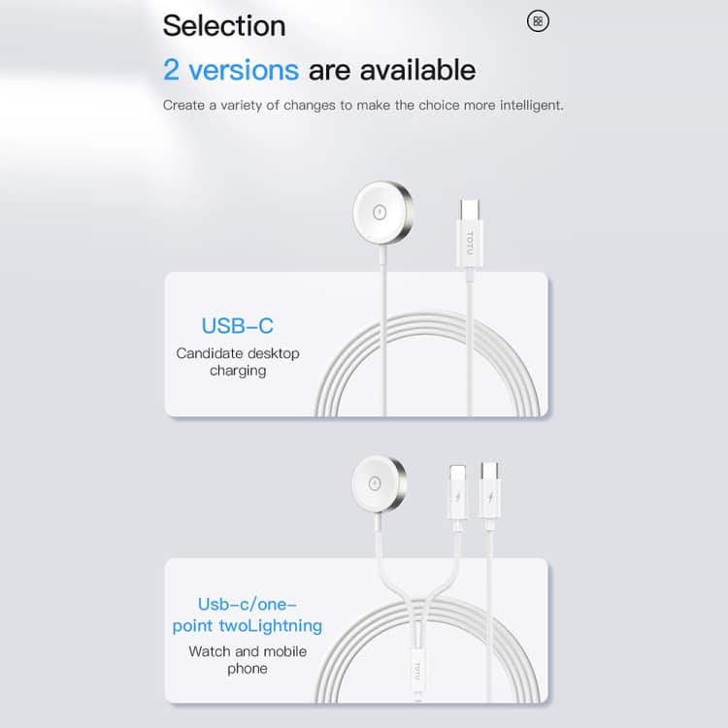Select the Usb-c/one-point twoLightning card
728x728 pixels.
tap(356, 631)
